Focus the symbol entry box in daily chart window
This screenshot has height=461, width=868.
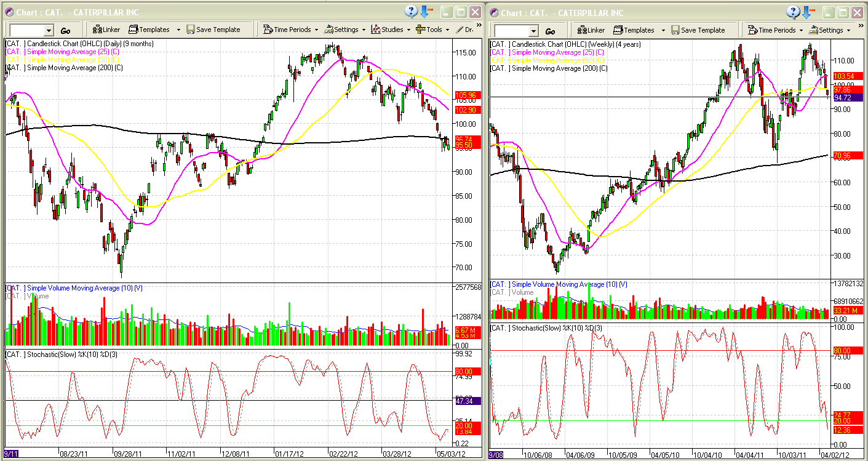26,31
